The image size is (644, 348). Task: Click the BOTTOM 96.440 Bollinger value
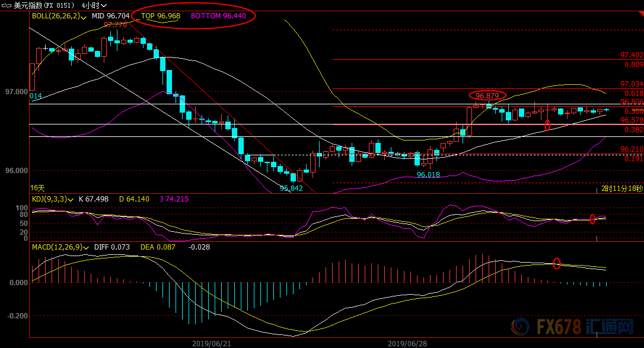click(218, 16)
